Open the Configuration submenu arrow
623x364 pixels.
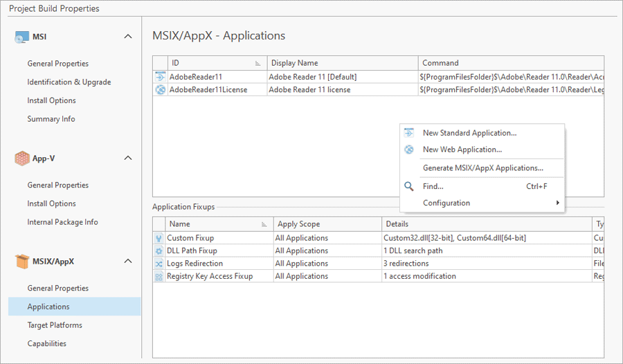[557, 203]
